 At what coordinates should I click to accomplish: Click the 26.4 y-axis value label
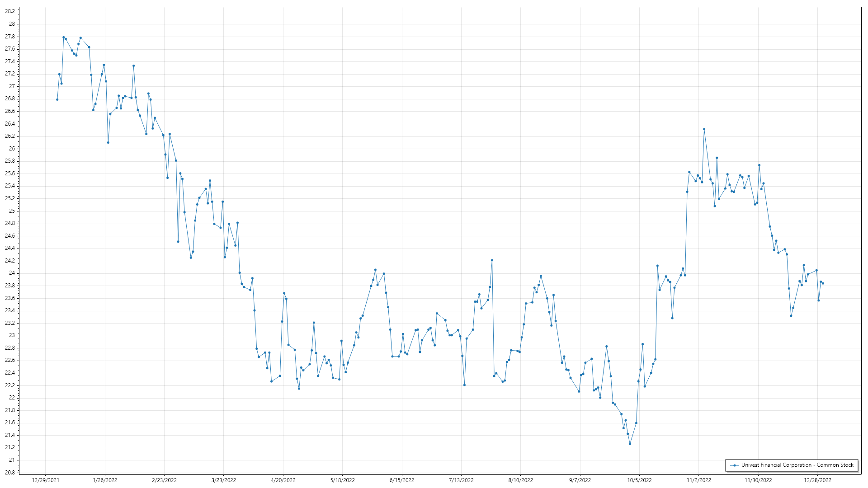pos(9,124)
